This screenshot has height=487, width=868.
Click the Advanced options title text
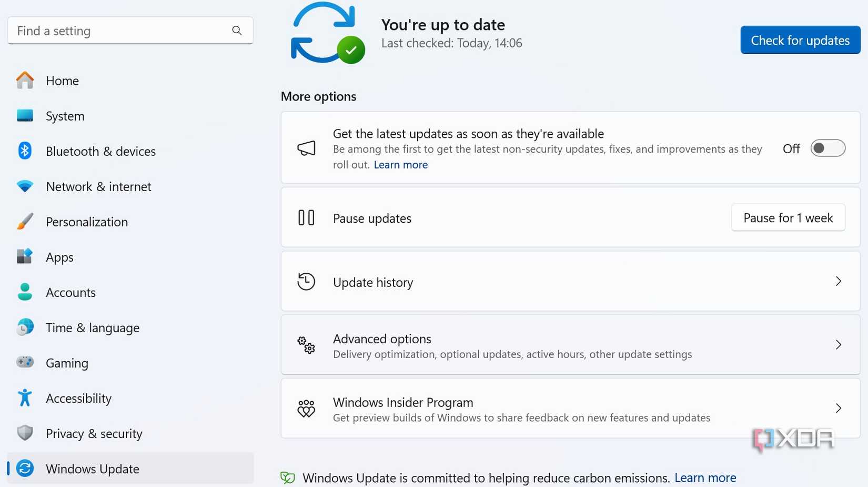click(382, 339)
